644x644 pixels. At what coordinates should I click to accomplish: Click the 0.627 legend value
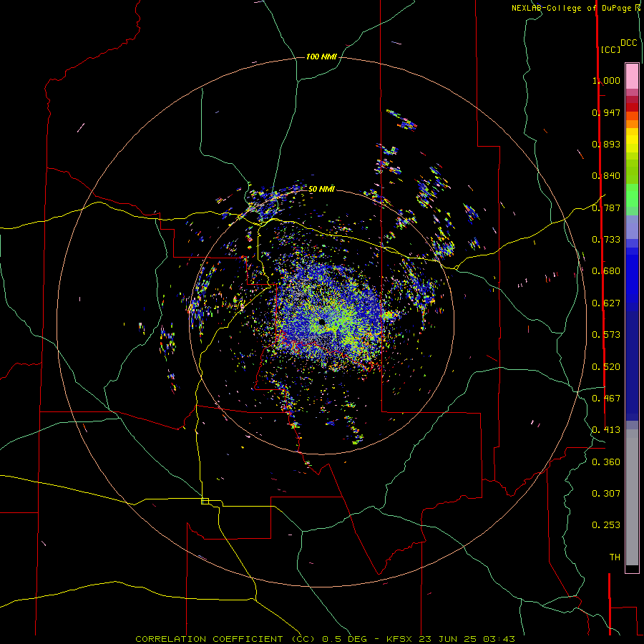click(x=606, y=303)
